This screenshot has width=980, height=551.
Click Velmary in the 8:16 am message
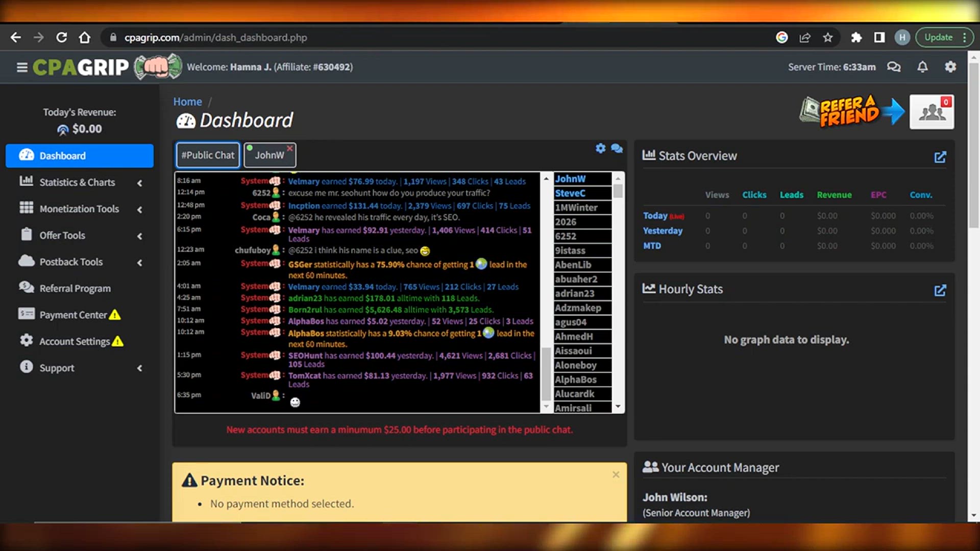click(304, 181)
